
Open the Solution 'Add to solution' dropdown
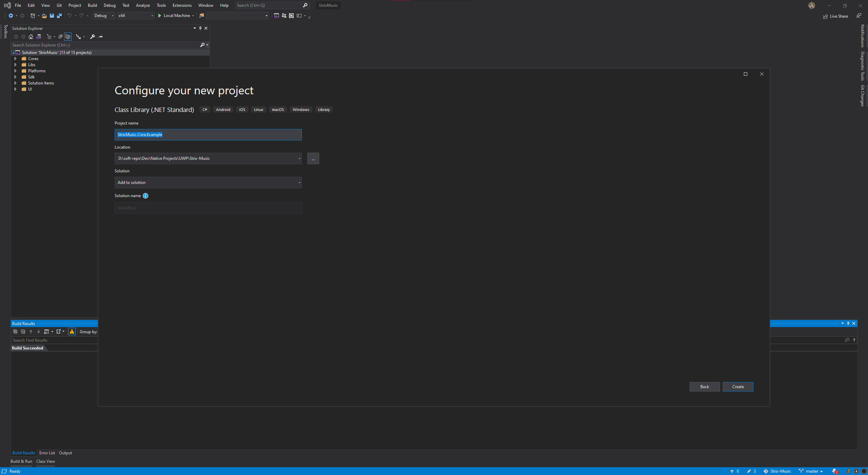coord(208,183)
